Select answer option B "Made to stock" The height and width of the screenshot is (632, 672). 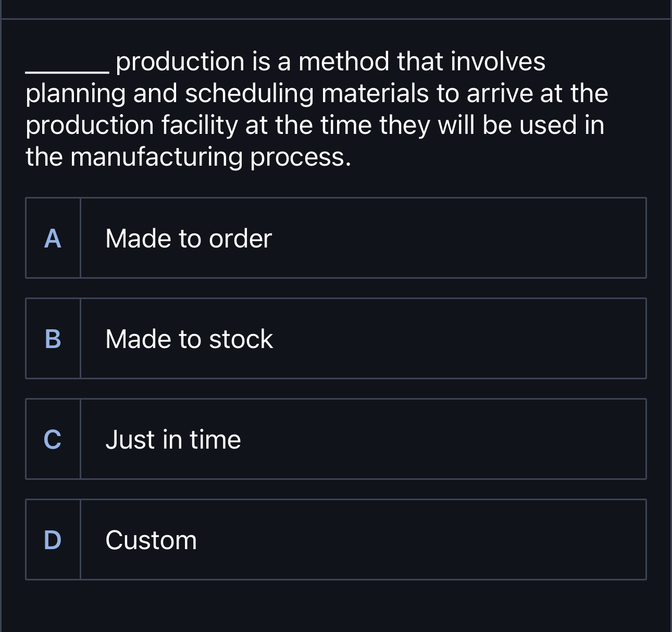tap(336, 338)
